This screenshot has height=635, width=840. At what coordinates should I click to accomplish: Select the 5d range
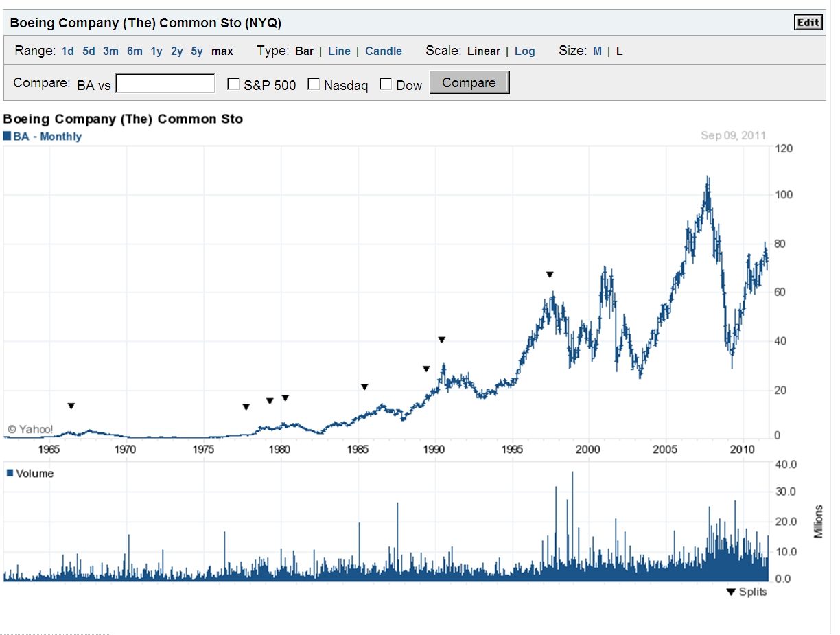[89, 51]
